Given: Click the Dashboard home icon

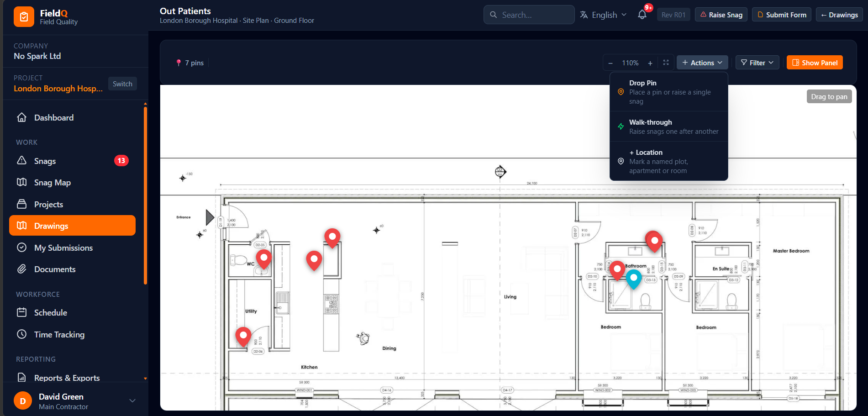Looking at the screenshot, I should point(21,117).
